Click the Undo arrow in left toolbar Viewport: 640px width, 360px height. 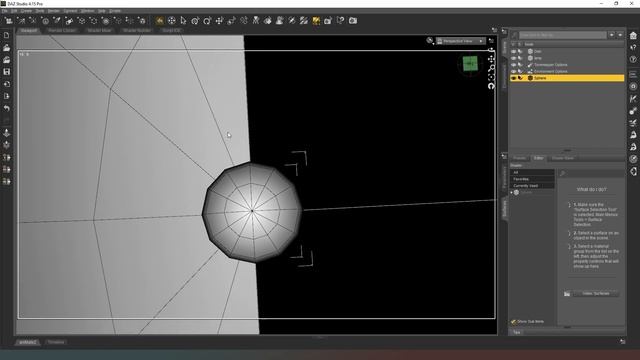click(7, 108)
